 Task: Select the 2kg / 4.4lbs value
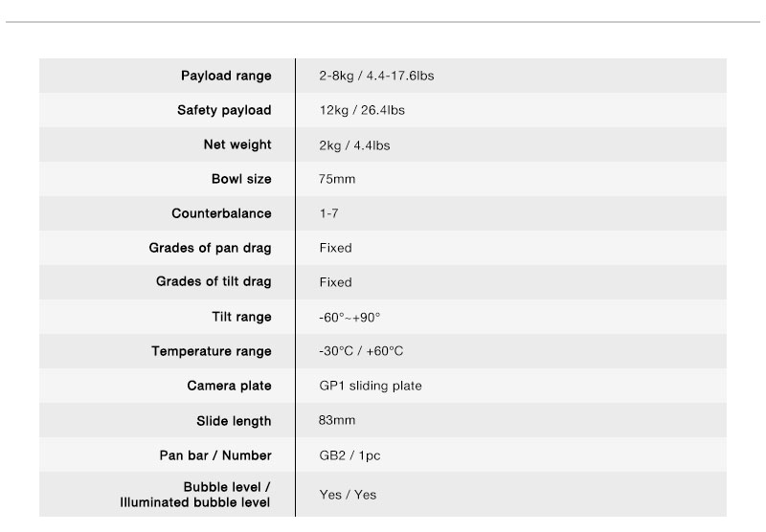354,145
